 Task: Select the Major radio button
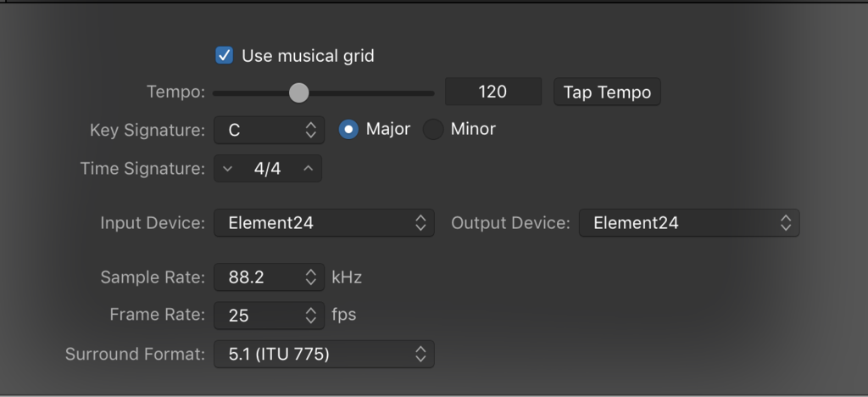click(348, 130)
